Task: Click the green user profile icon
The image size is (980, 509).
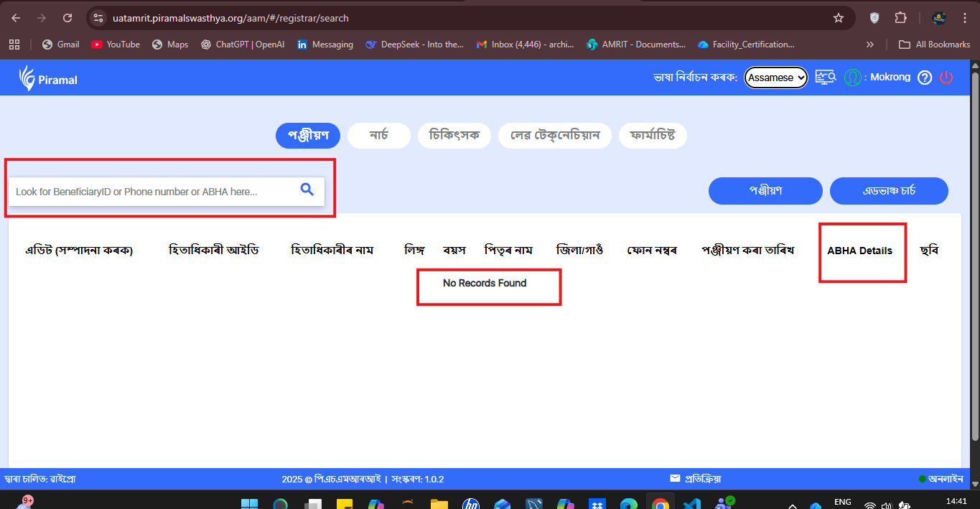Action: [852, 78]
